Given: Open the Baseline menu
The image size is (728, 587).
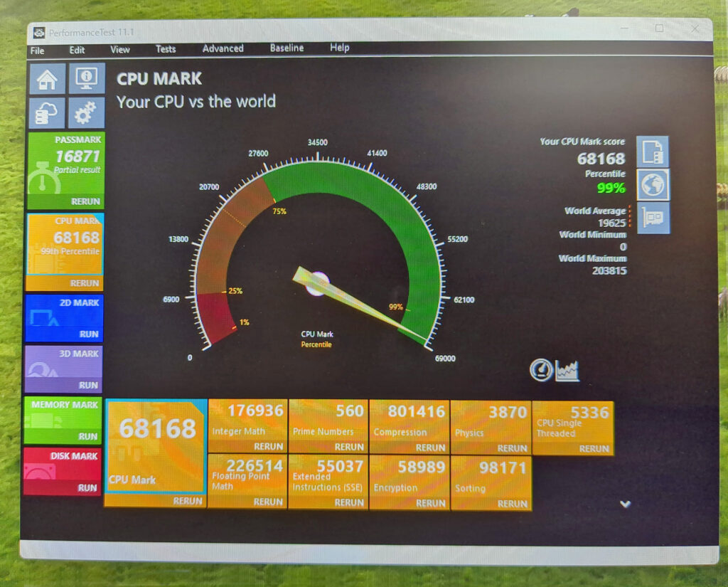Looking at the screenshot, I should point(287,48).
